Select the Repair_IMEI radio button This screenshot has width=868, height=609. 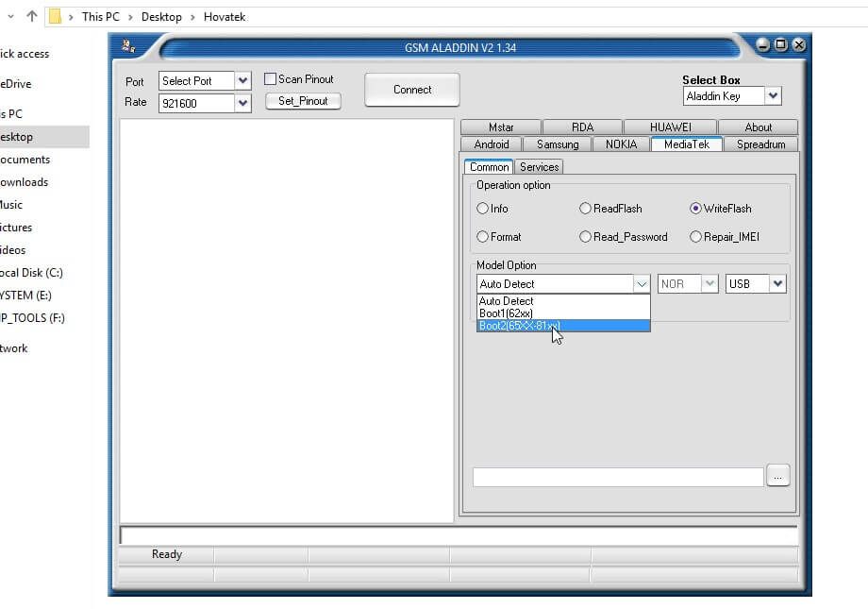pyautogui.click(x=695, y=237)
